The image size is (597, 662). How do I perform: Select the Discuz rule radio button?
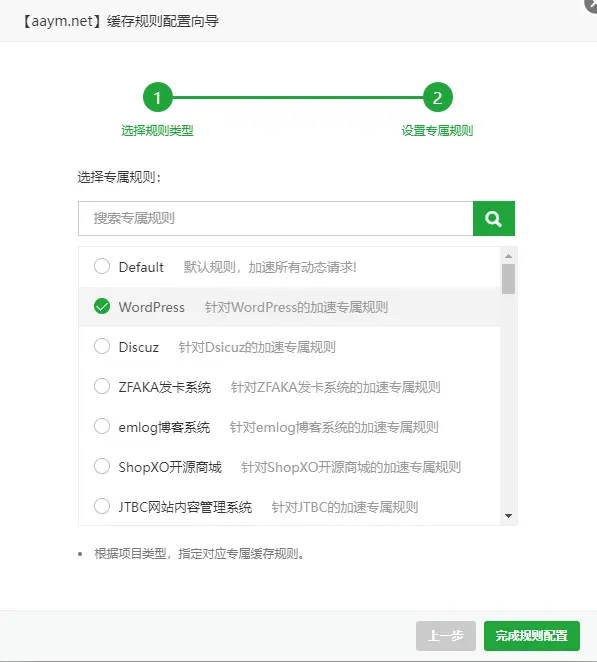click(102, 346)
